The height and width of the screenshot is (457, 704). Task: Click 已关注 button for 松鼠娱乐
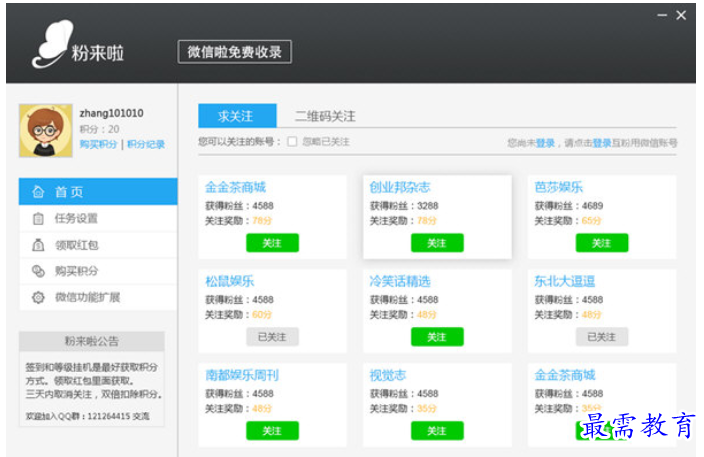(x=272, y=337)
